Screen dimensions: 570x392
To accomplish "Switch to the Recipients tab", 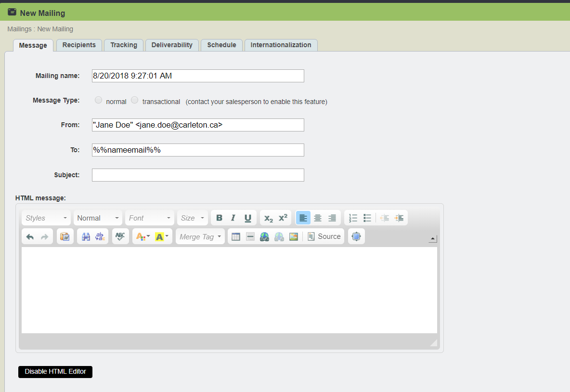I will [x=79, y=45].
